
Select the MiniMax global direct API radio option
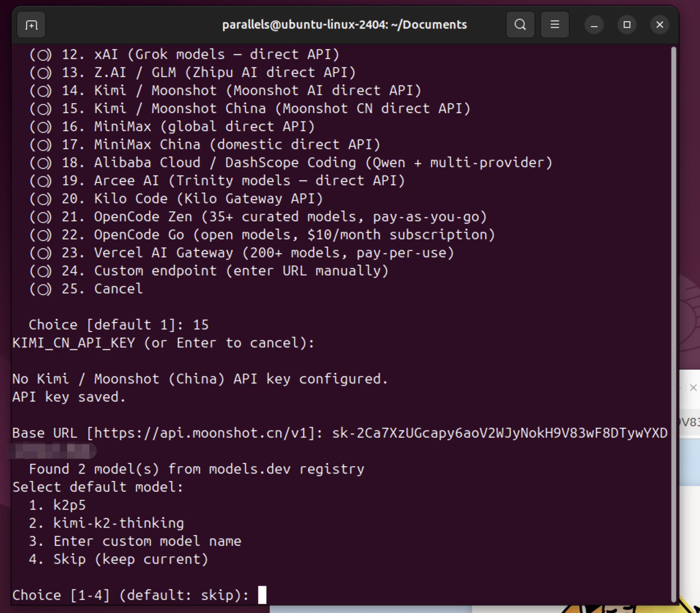pyautogui.click(x=41, y=127)
